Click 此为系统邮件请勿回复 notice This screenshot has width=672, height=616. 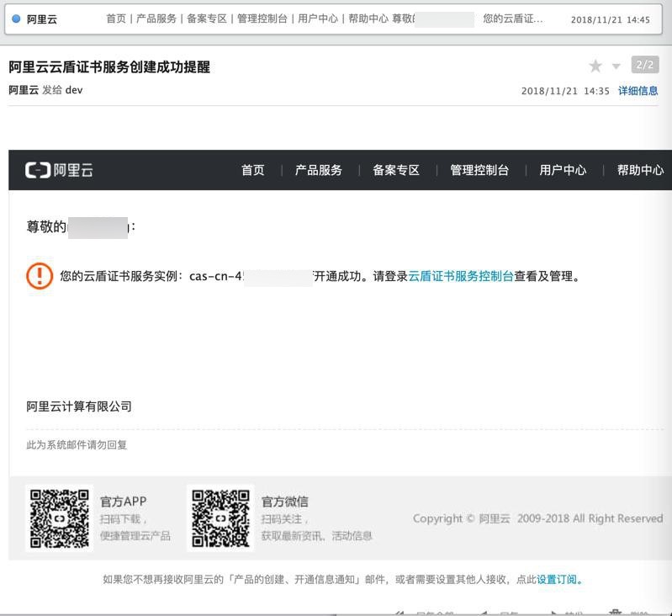(x=77, y=445)
